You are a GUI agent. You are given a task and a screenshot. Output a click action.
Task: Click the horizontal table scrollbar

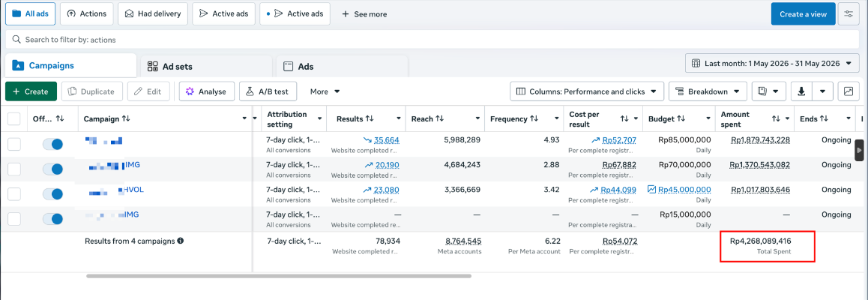pyautogui.click(x=278, y=276)
